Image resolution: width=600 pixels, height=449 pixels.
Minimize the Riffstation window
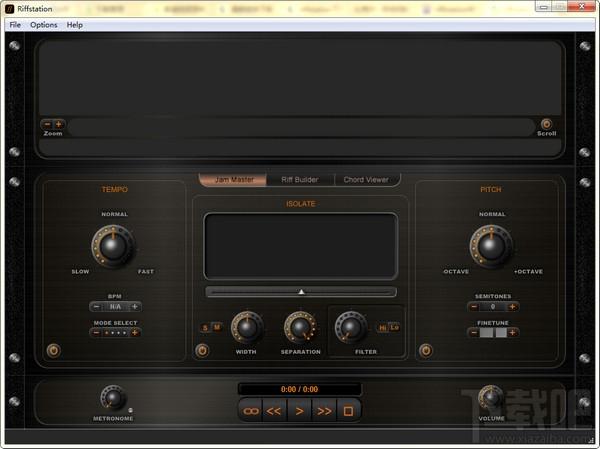pyautogui.click(x=543, y=7)
